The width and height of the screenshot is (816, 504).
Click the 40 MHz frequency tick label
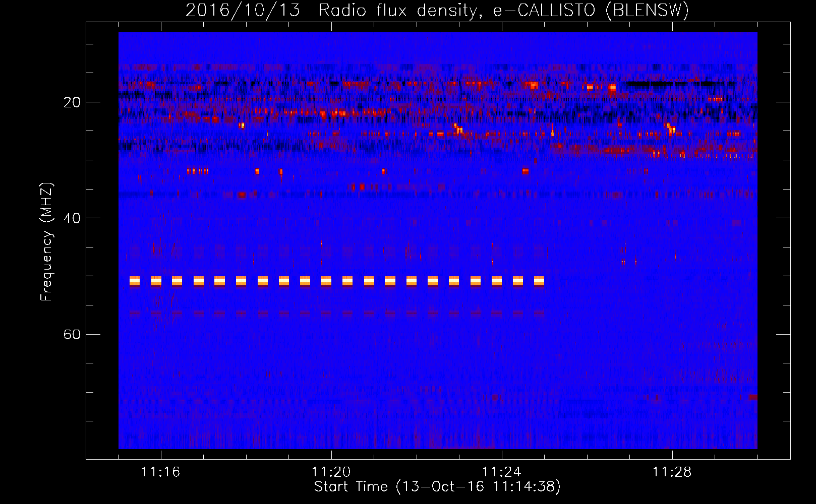point(72,218)
